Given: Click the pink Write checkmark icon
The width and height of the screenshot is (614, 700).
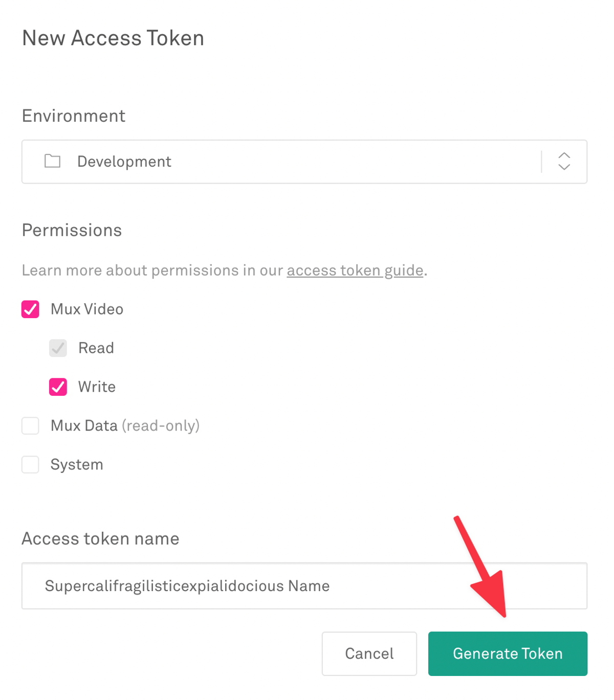Looking at the screenshot, I should (x=58, y=387).
